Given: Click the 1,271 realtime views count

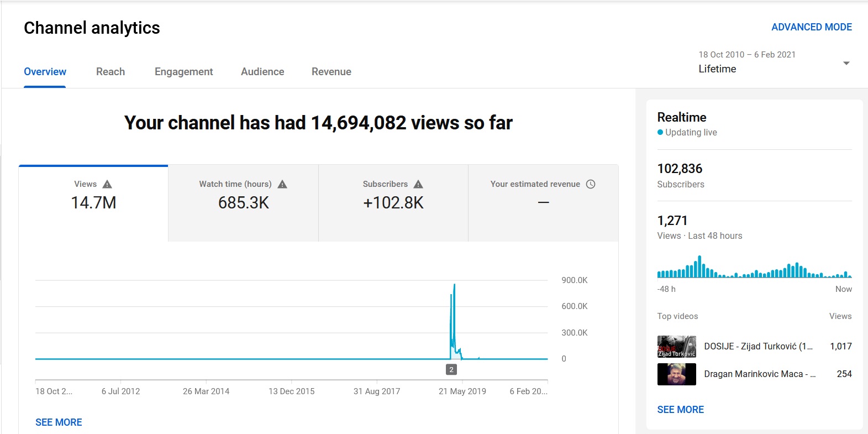Looking at the screenshot, I should (x=672, y=221).
